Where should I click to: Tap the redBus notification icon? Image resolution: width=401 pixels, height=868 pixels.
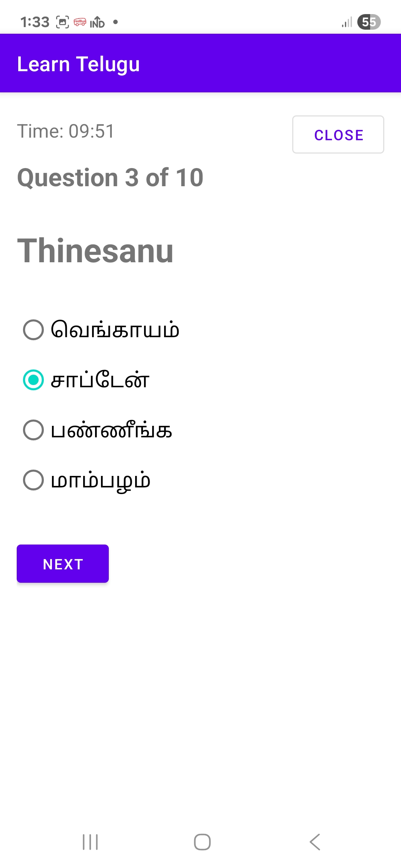(80, 22)
